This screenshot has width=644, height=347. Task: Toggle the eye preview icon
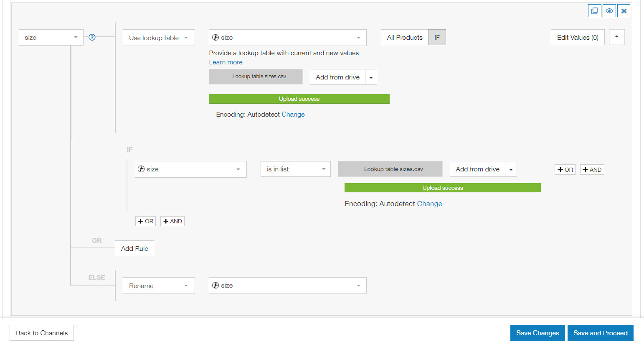pyautogui.click(x=609, y=11)
